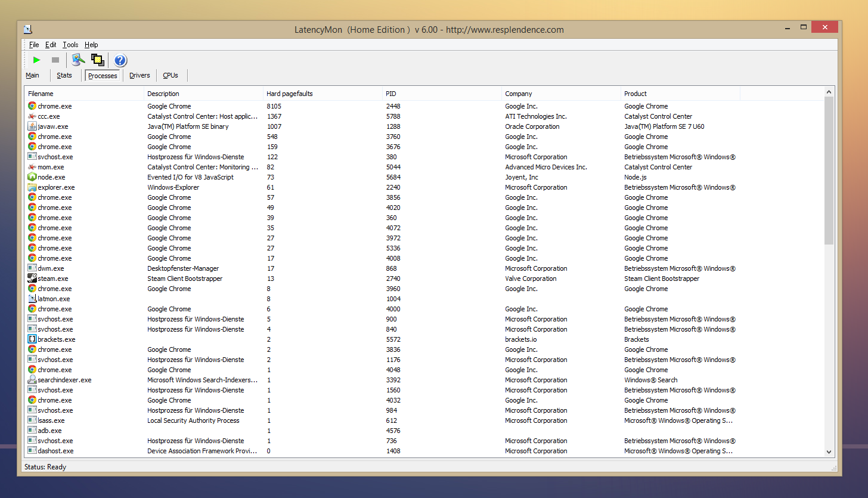Click the mom.exe row icon

click(x=32, y=167)
